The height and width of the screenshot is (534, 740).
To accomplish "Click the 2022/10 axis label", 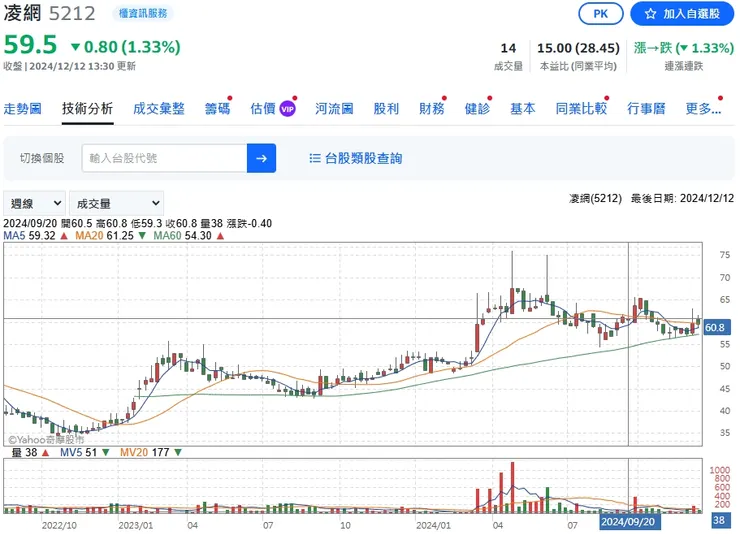I will click(59, 525).
